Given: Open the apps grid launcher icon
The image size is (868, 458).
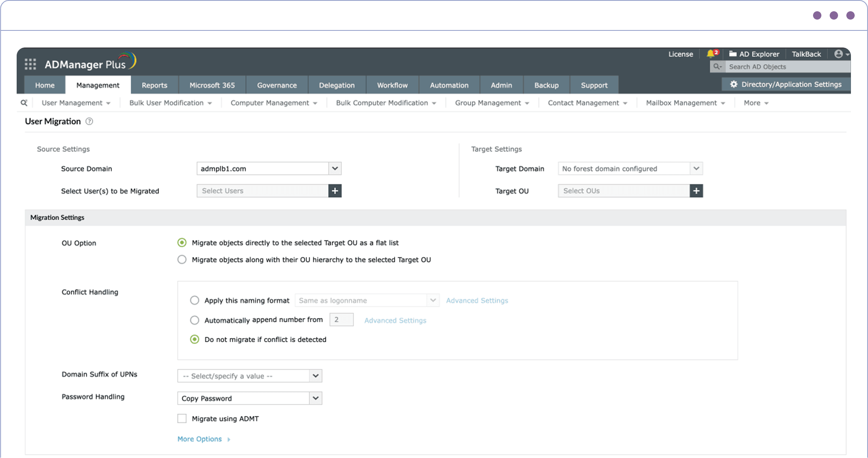Looking at the screenshot, I should click(x=30, y=64).
